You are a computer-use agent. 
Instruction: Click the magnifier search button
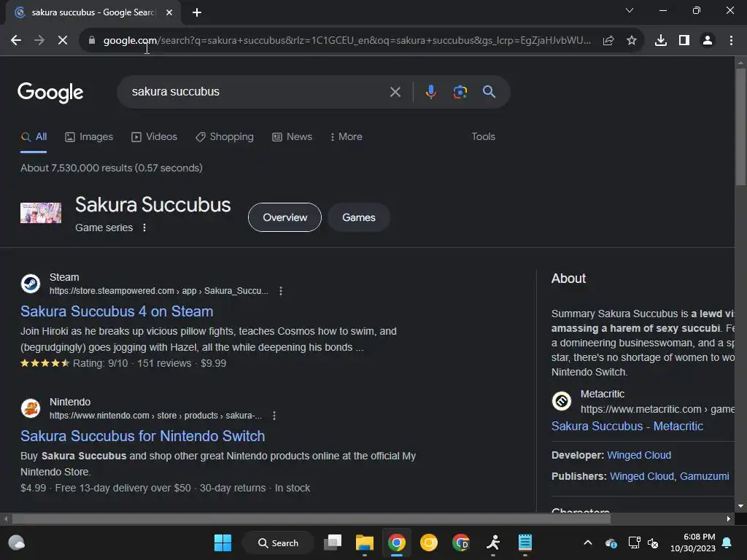[489, 92]
